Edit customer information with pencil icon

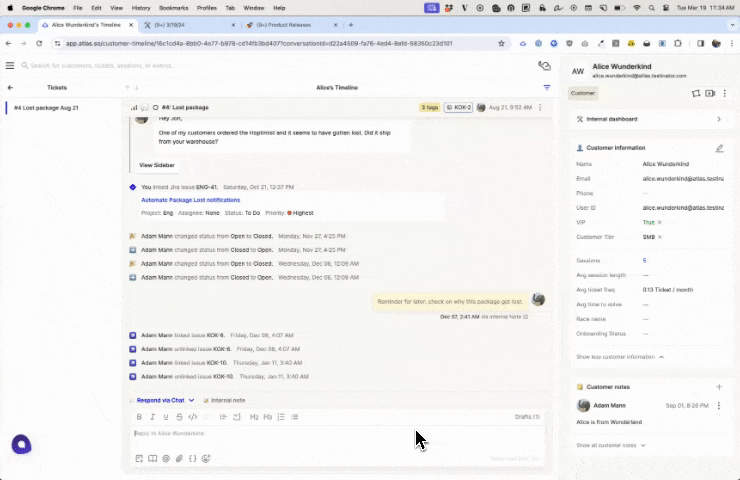pos(719,148)
